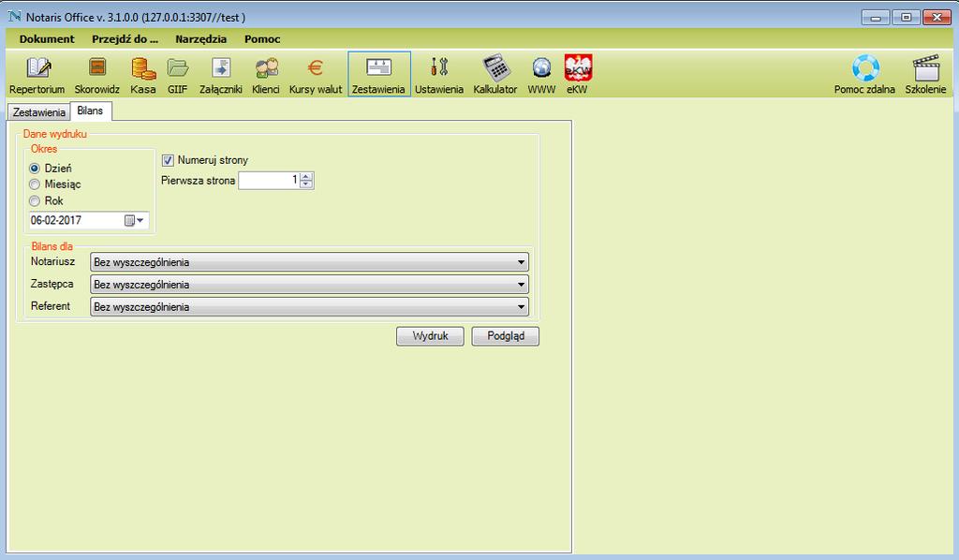
Task: Maximize the Notaris Office window
Action: pos(906,18)
